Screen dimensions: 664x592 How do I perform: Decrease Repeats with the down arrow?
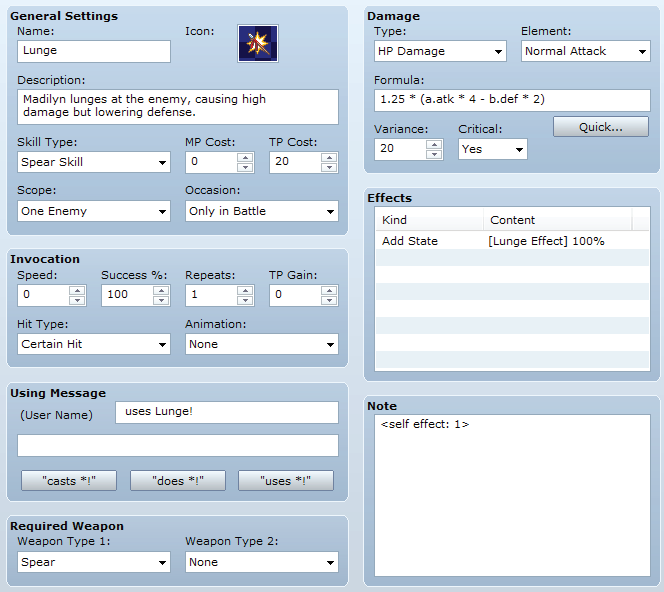tap(245, 300)
